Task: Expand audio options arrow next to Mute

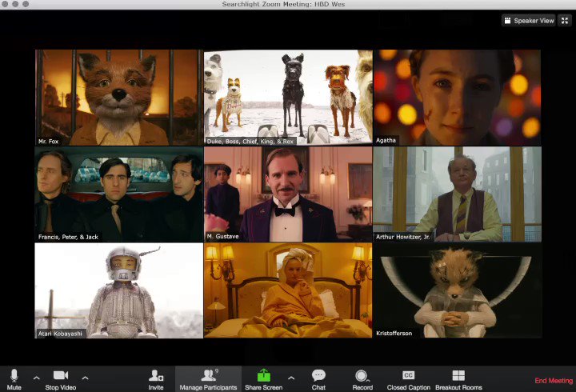Action: (36, 378)
